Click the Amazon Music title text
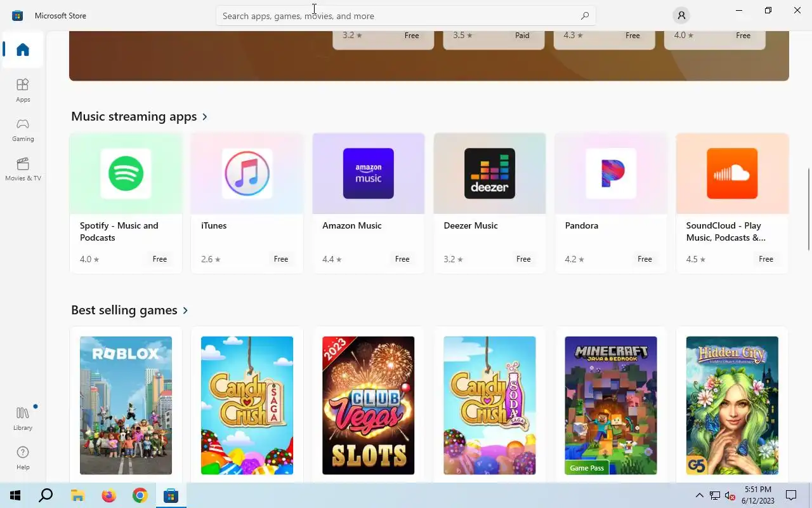812x508 pixels. [351, 225]
